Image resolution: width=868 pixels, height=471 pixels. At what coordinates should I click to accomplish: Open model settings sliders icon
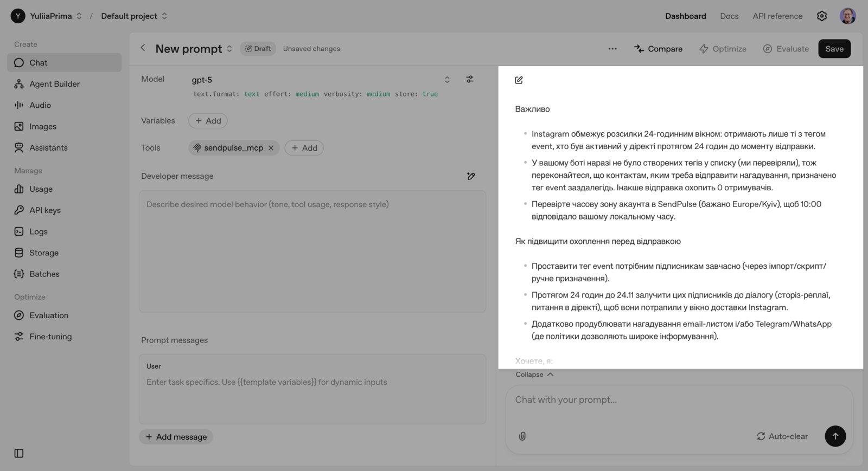tap(470, 79)
